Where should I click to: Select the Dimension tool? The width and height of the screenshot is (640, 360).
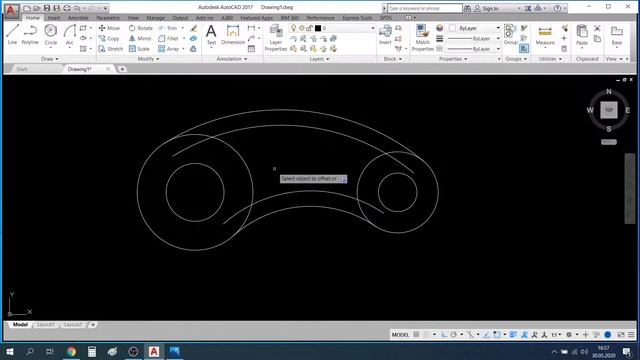tap(233, 34)
